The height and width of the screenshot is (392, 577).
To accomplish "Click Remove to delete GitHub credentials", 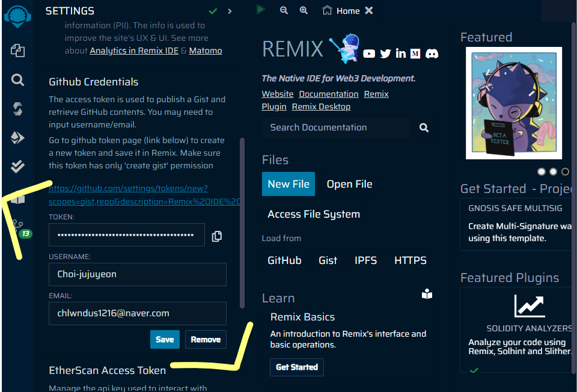I will [206, 339].
